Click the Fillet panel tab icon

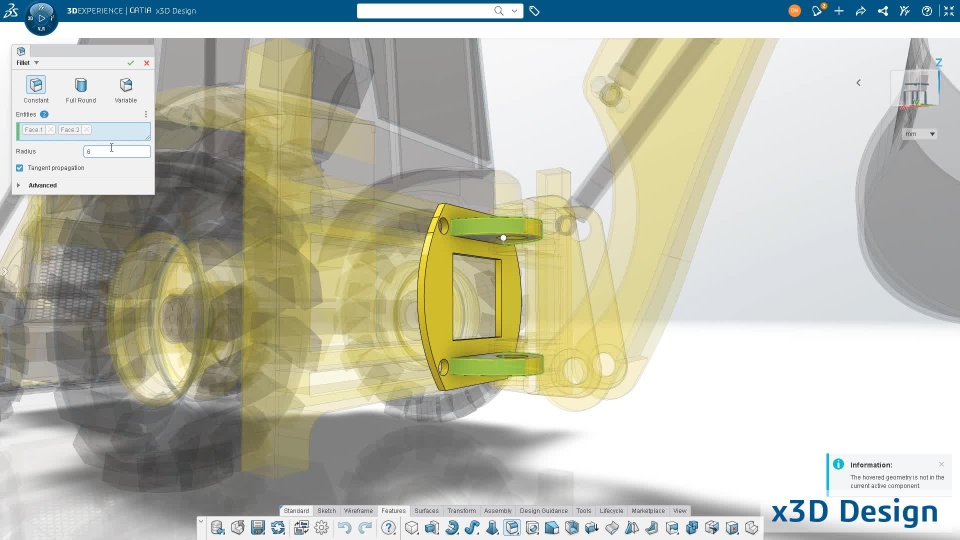pyautogui.click(x=21, y=51)
